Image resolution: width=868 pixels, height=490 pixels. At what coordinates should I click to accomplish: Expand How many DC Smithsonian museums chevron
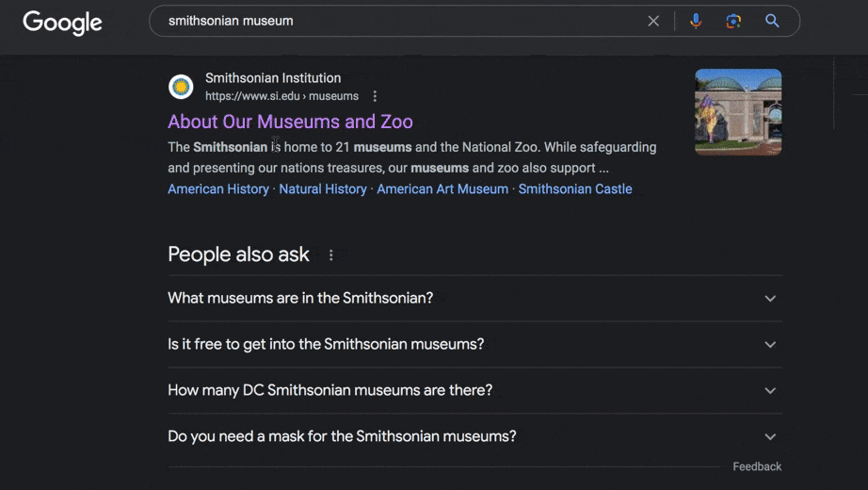coord(770,390)
